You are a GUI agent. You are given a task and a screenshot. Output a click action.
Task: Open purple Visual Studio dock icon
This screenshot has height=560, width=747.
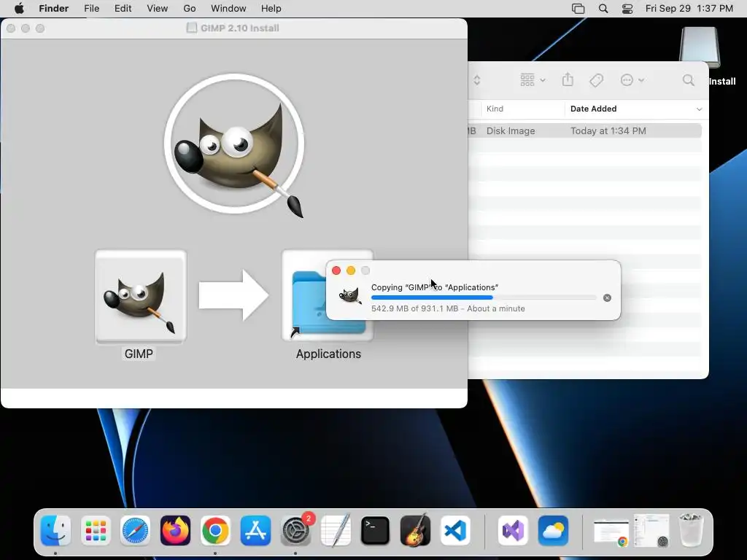(513, 530)
